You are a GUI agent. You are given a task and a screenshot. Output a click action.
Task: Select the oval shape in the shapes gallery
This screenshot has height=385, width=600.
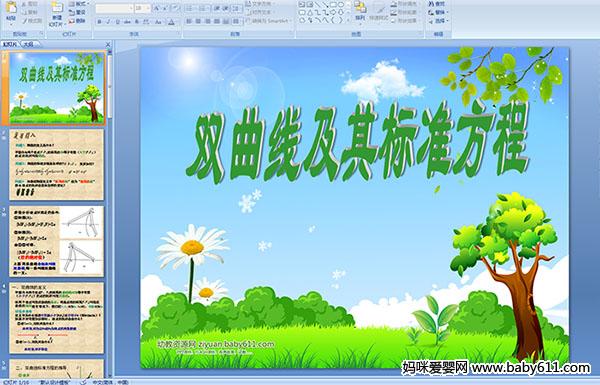(341, 5)
